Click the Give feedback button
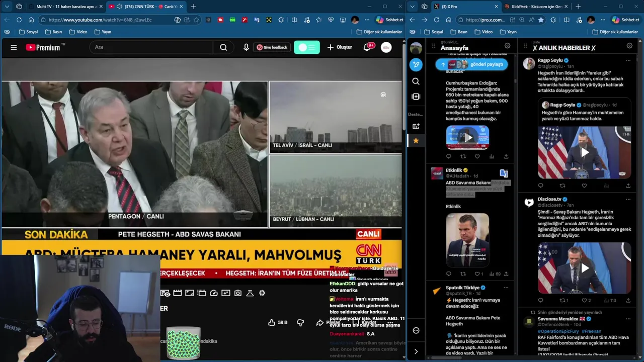 tap(272, 47)
